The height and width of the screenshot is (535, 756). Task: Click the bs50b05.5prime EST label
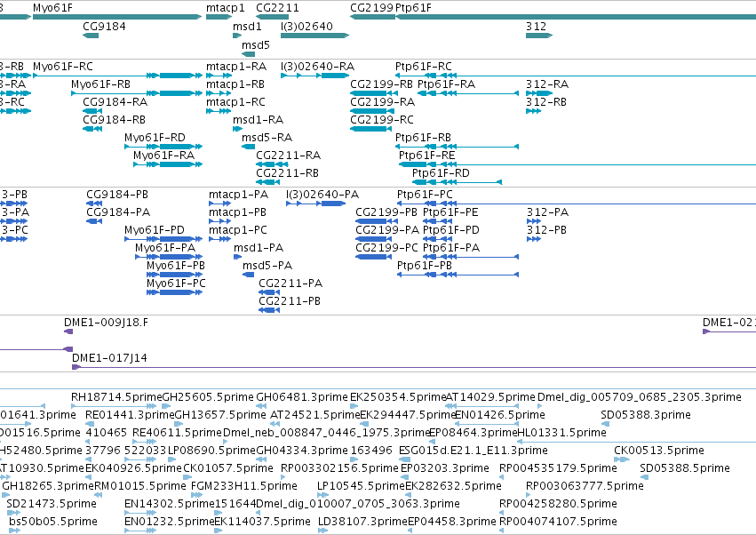(x=53, y=522)
